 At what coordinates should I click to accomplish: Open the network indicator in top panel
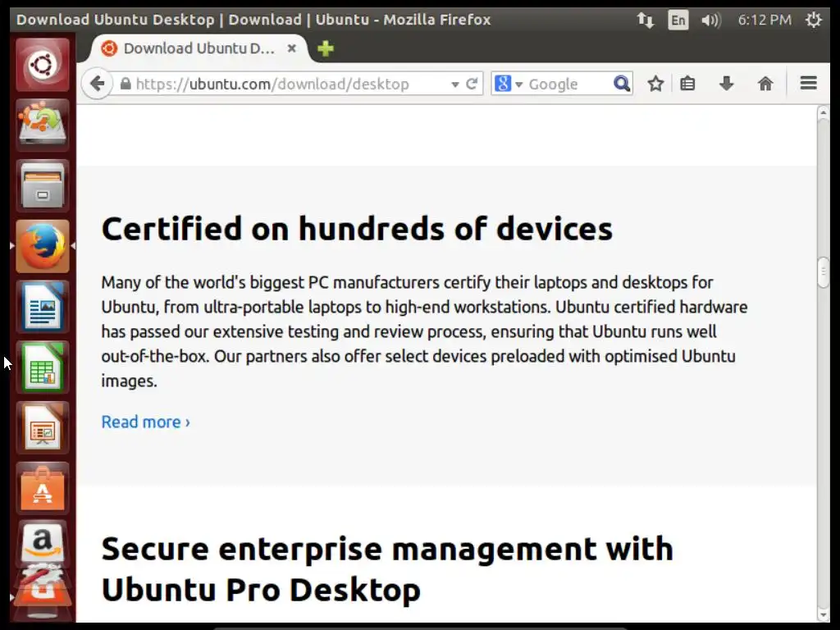(646, 21)
